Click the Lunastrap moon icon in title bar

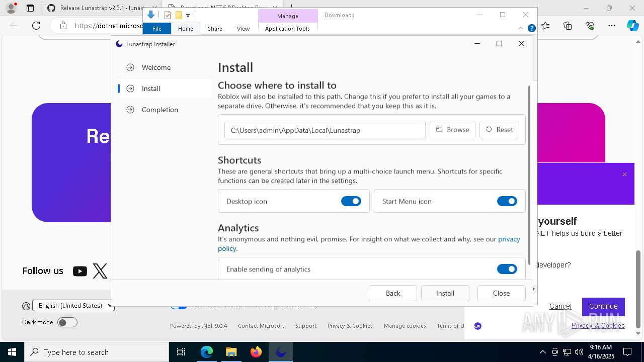pyautogui.click(x=119, y=44)
